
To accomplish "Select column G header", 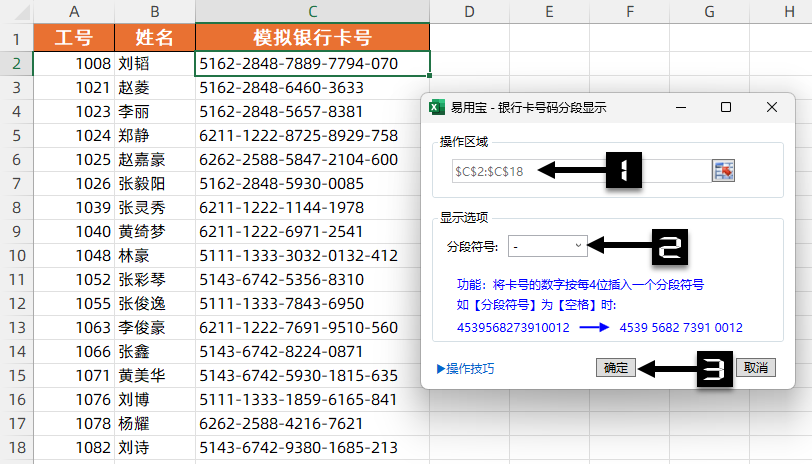I will 709,11.
